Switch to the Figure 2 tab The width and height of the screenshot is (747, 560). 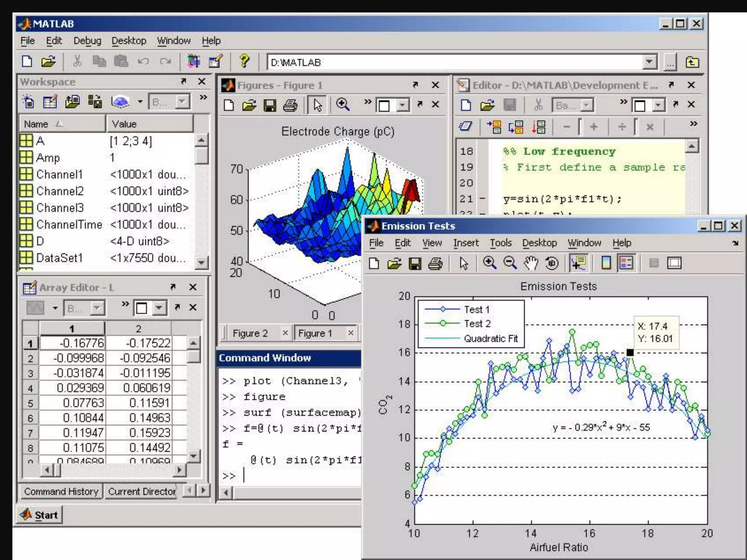pos(250,333)
